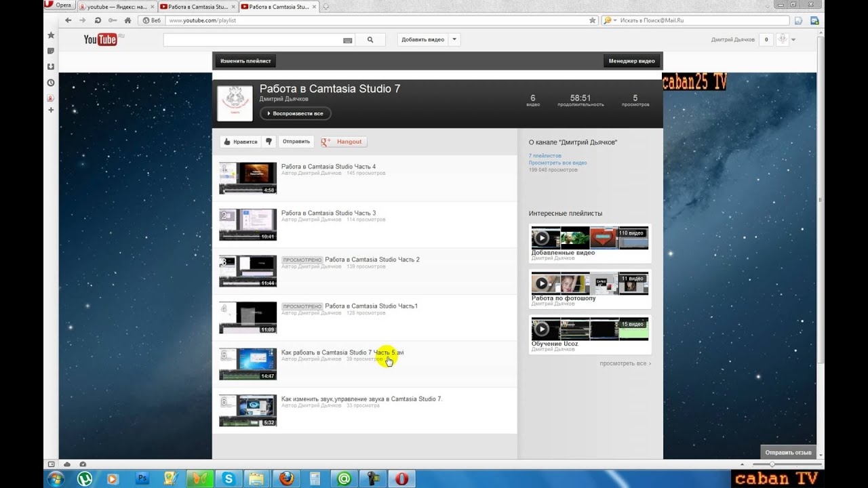Click the Отправить share button
The height and width of the screenshot is (488, 868).
[x=296, y=142]
